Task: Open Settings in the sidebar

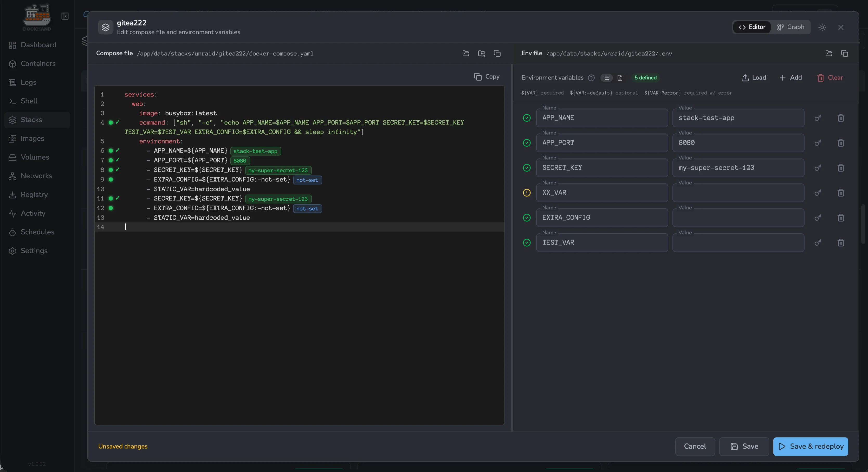Action: pyautogui.click(x=37, y=251)
